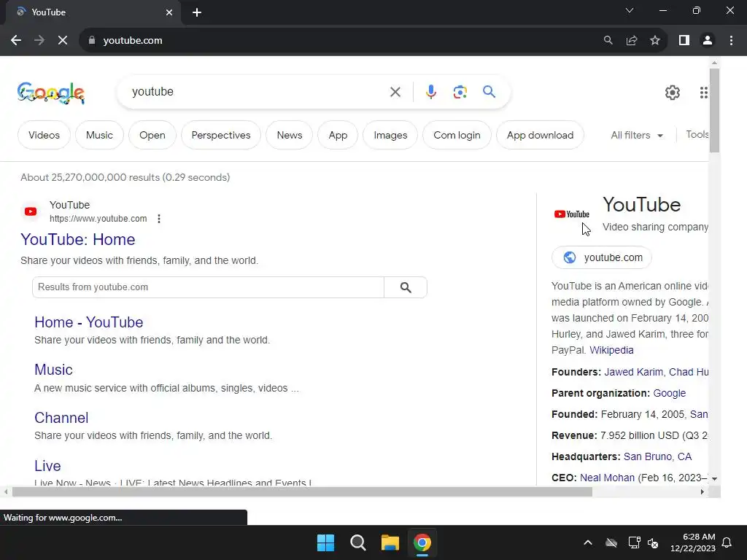747x560 pixels.
Task: Select the Com login filter chip
Action: [x=457, y=135]
